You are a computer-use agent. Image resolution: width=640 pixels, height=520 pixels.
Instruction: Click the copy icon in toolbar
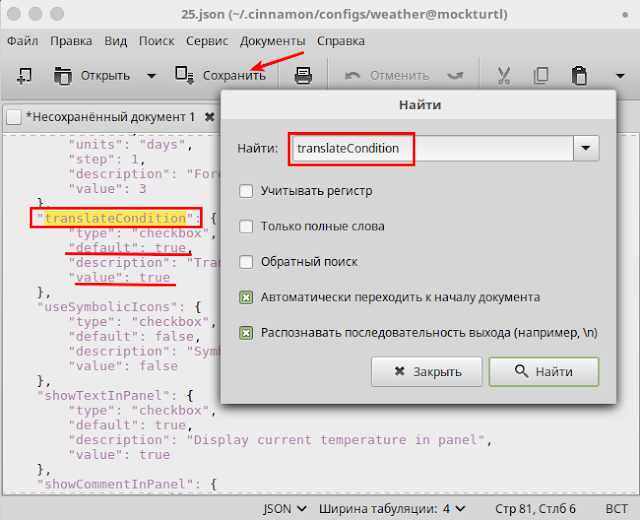click(541, 76)
